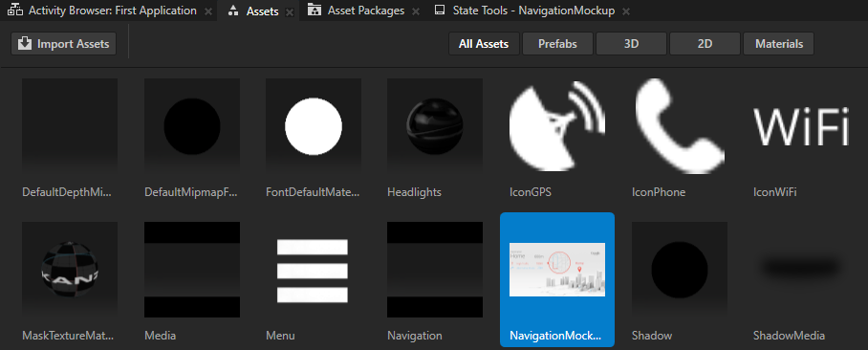Image resolution: width=868 pixels, height=350 pixels.
Task: Filter assets by 3D
Action: 632,44
